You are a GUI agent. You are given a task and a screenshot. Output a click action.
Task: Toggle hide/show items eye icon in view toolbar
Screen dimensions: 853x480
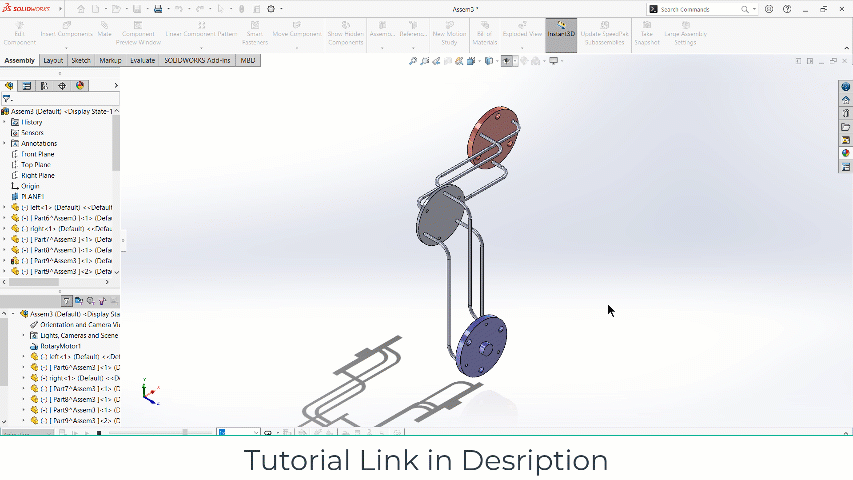click(506, 61)
